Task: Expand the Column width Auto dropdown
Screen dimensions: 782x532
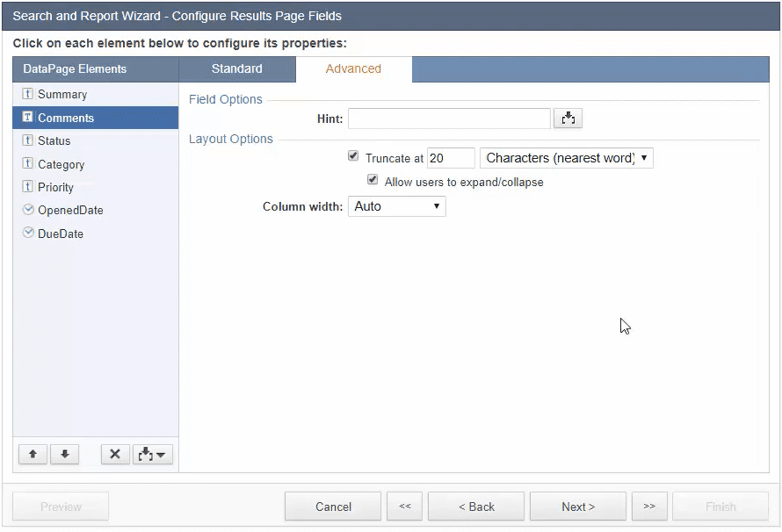Action: tap(397, 206)
